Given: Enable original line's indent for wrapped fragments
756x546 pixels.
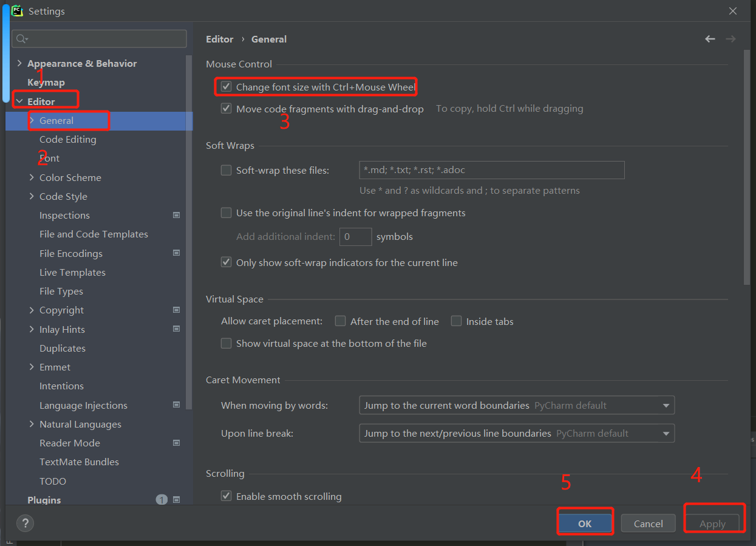Looking at the screenshot, I should pos(226,213).
